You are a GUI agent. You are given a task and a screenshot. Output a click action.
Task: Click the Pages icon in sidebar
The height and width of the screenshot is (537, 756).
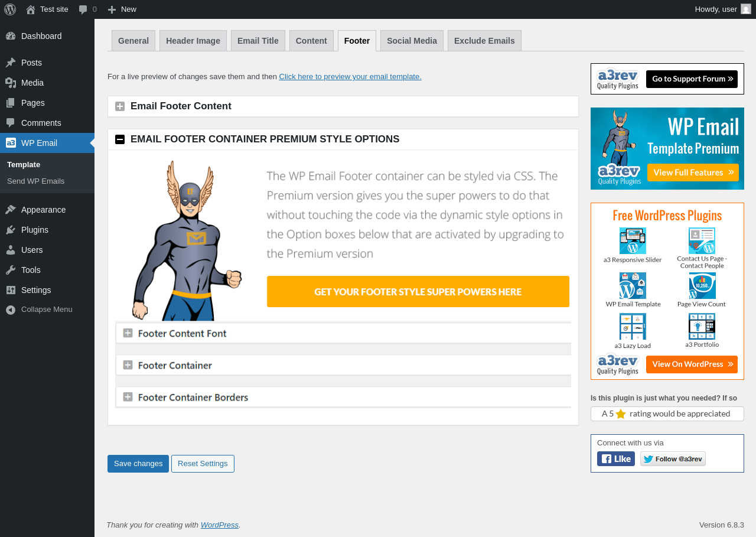[11, 103]
